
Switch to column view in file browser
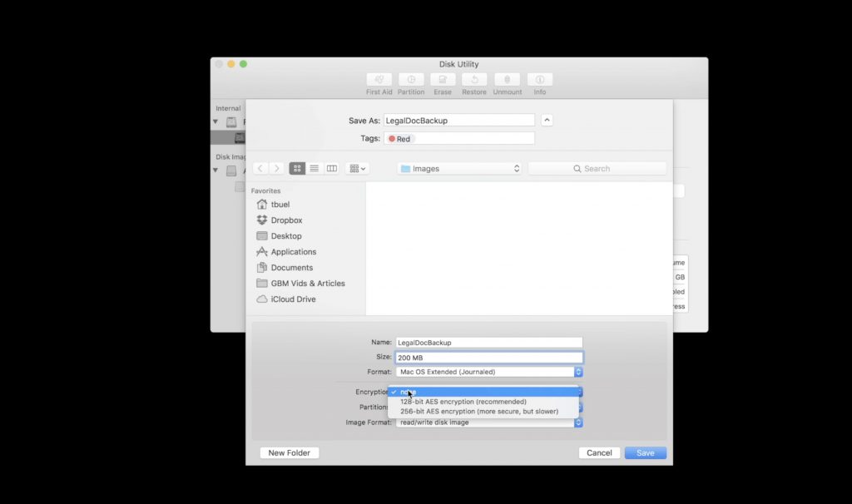tap(330, 168)
